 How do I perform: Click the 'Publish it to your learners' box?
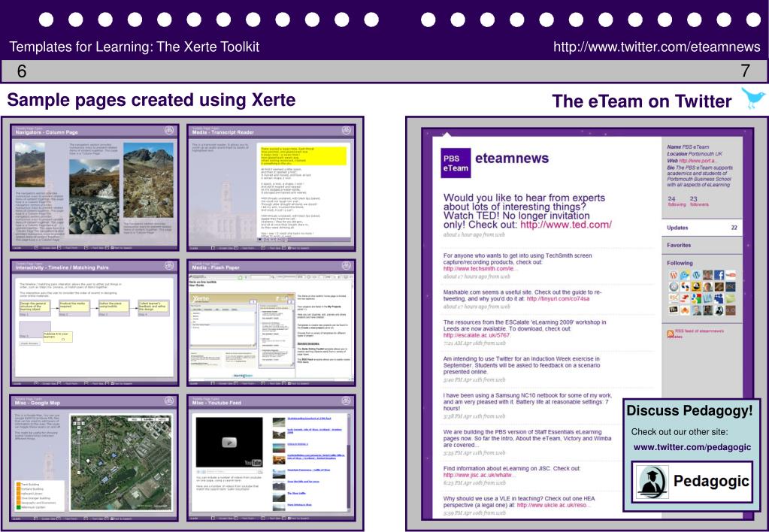pyautogui.click(x=58, y=337)
